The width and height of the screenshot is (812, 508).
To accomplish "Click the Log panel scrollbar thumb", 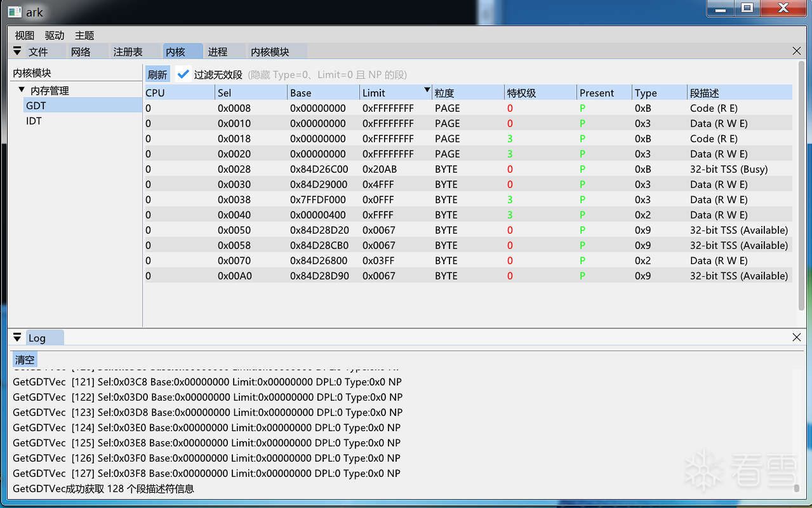I will pyautogui.click(x=796, y=488).
